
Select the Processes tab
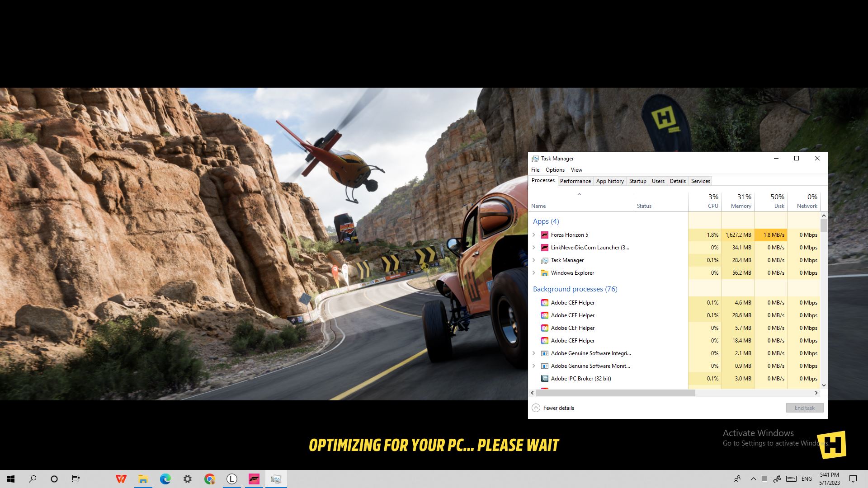click(543, 180)
